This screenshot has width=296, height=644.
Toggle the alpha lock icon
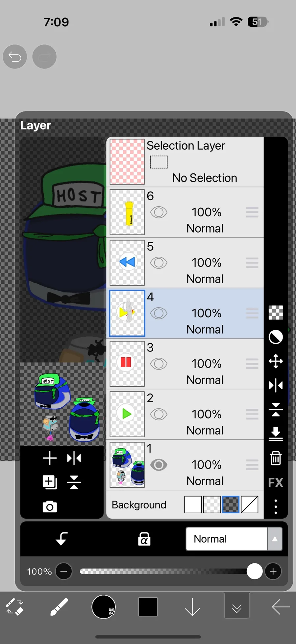[x=144, y=539]
